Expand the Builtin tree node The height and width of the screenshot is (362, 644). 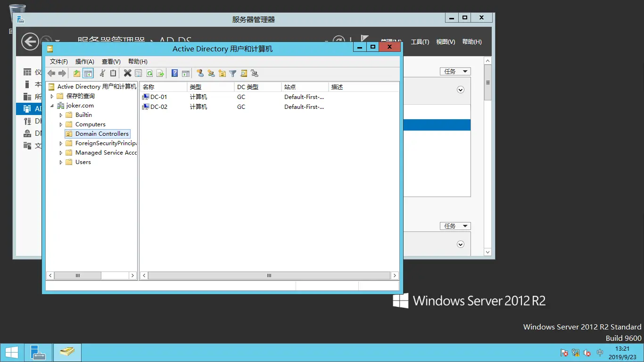click(61, 115)
